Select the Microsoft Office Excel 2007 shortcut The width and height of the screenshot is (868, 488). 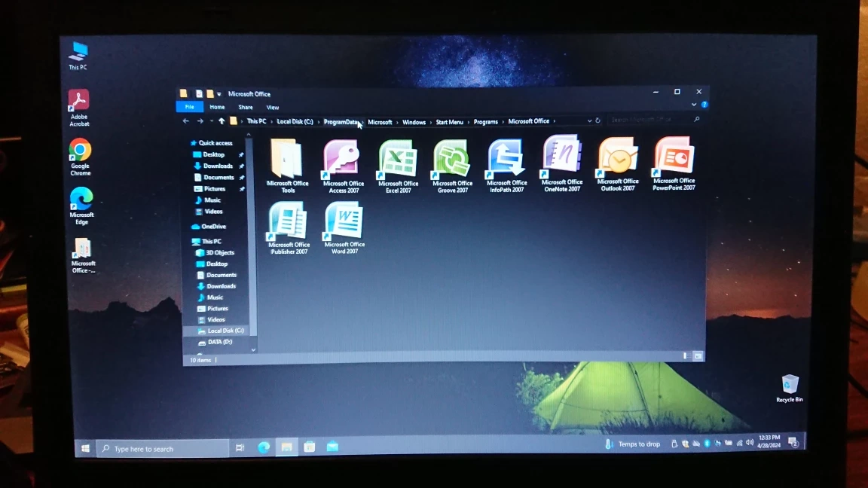[x=398, y=166]
